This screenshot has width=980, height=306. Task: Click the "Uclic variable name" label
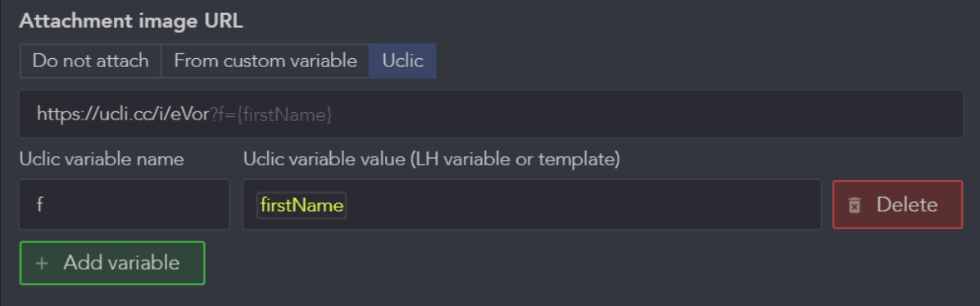pyautogui.click(x=102, y=160)
